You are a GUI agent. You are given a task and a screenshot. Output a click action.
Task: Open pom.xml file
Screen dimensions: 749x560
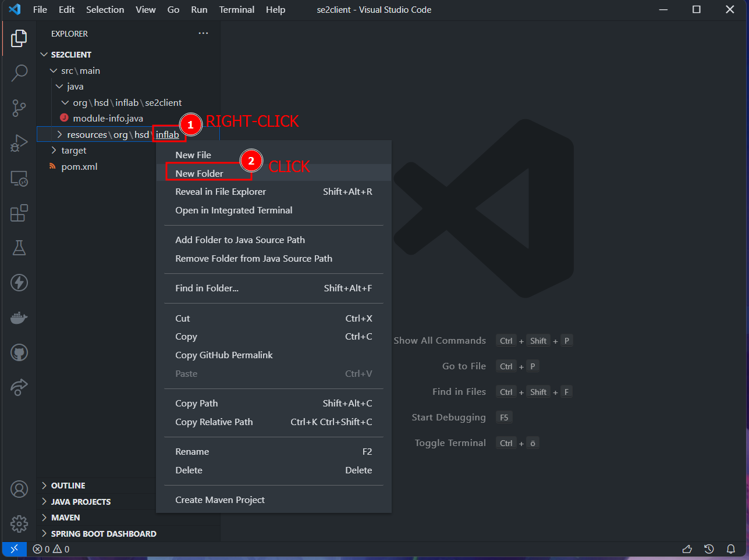tap(79, 167)
